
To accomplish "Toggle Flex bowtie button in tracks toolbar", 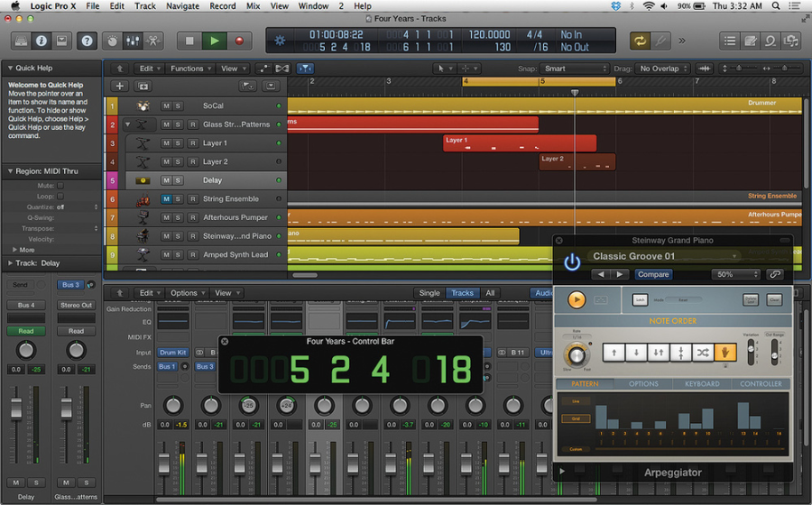I will click(282, 69).
